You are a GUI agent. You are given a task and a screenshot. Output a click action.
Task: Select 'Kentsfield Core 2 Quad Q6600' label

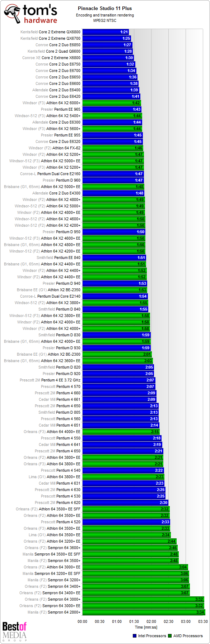pos(54,51)
